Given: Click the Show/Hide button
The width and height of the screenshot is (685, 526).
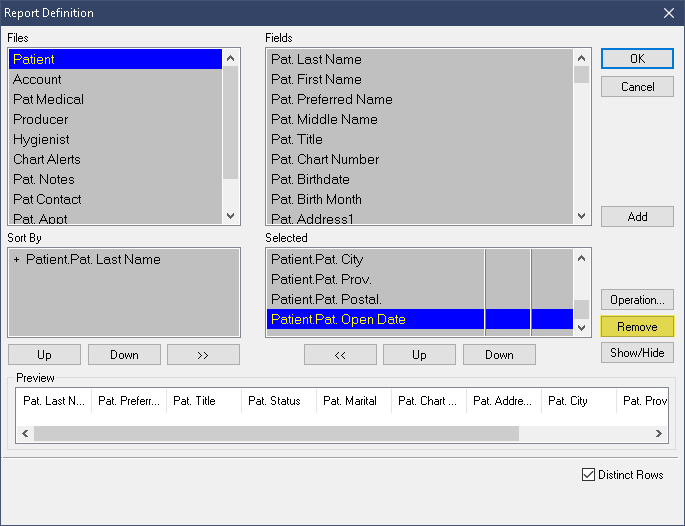Looking at the screenshot, I should click(637, 353).
